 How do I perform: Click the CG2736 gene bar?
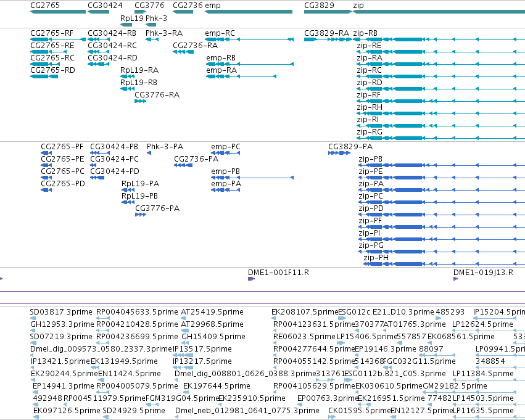pyautogui.click(x=183, y=12)
